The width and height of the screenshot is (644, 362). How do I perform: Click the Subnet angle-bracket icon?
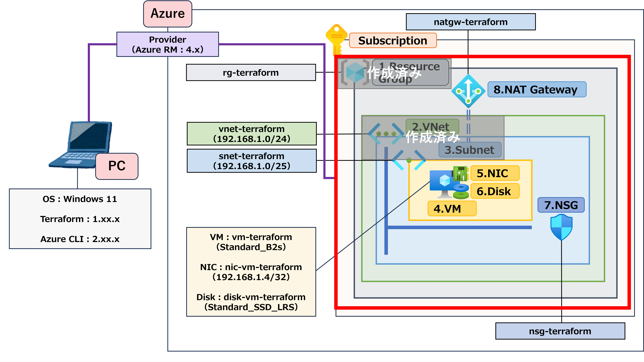click(409, 160)
